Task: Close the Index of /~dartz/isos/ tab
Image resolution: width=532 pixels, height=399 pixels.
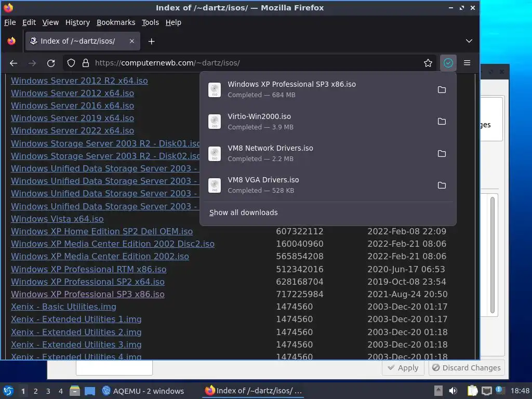Action: [x=132, y=41]
